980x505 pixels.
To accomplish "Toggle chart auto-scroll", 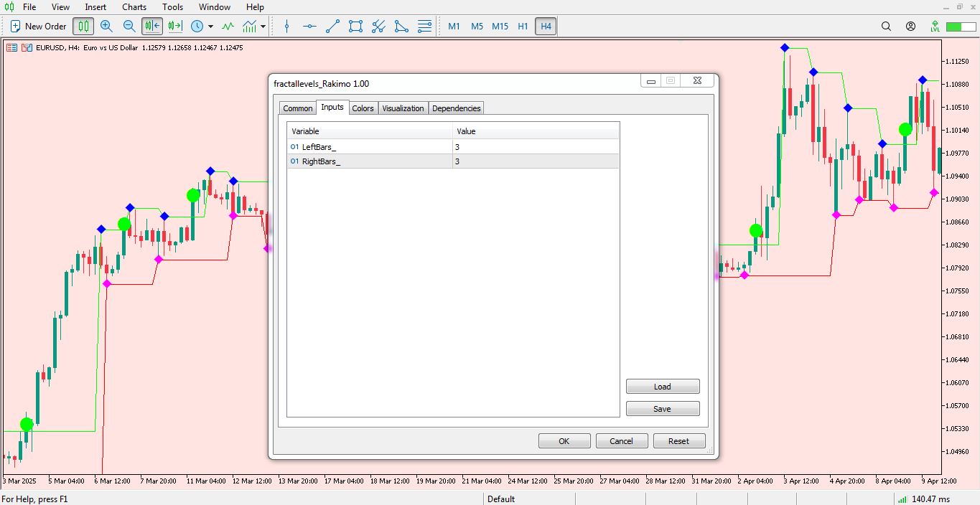I will (x=151, y=26).
